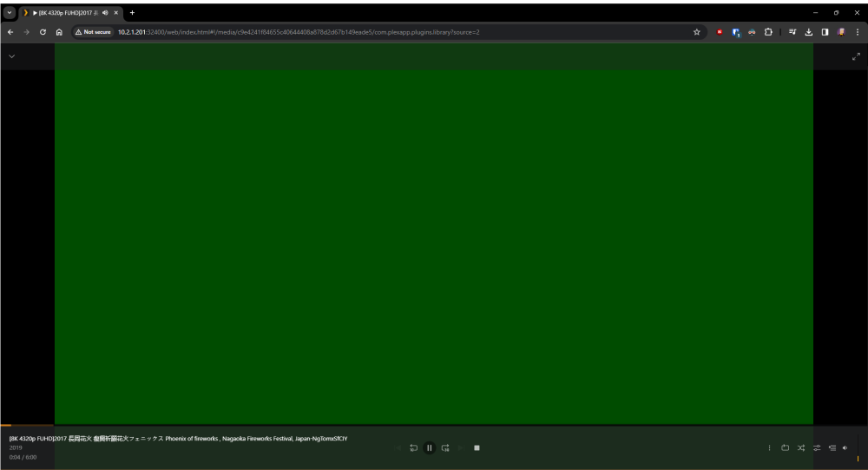Minimize the player with the down chevron
This screenshot has width=868, height=470.
pos(11,56)
